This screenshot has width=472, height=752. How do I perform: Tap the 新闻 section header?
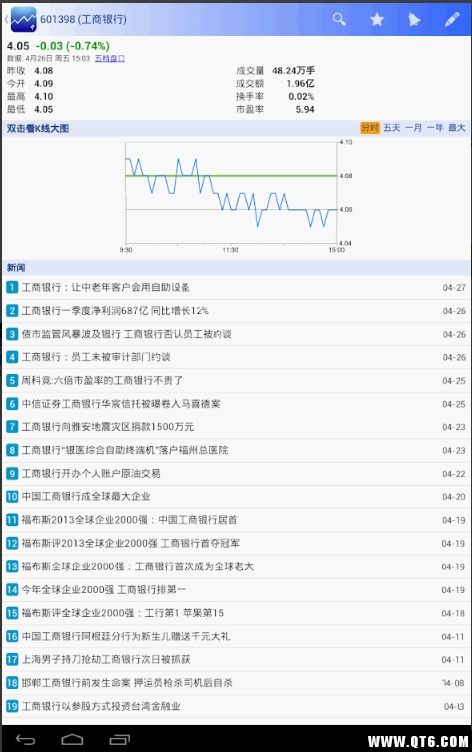coord(236,268)
